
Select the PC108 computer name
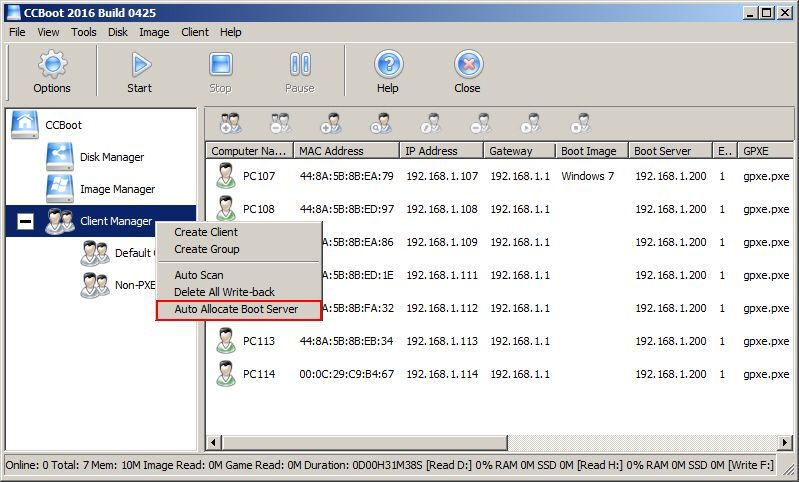click(259, 209)
